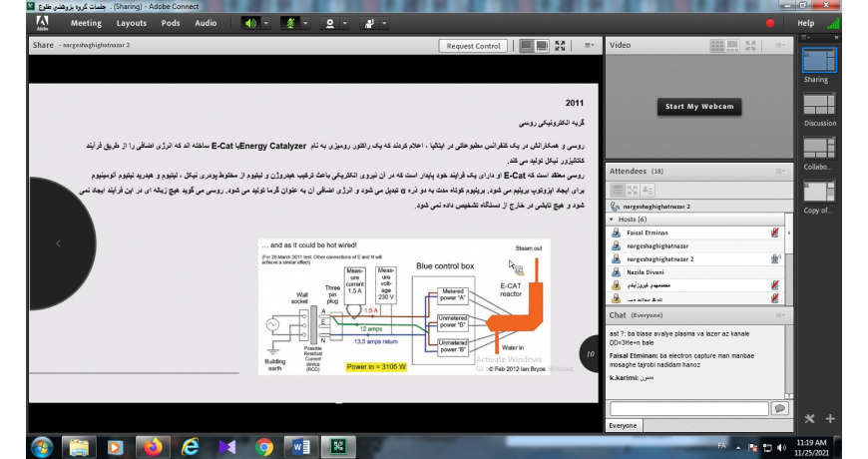Toggle the muted microphone icon

tap(290, 23)
